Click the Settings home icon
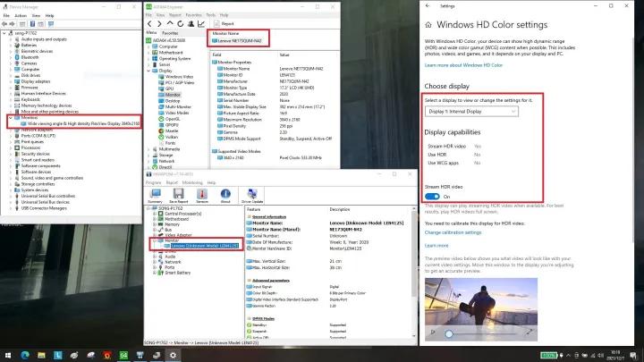 (x=428, y=25)
